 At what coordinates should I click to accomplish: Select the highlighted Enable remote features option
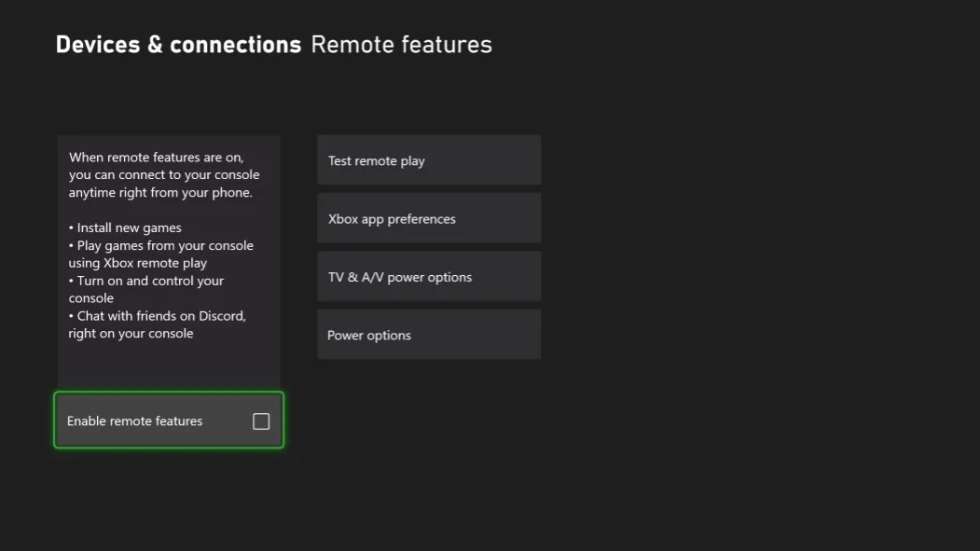coord(168,420)
